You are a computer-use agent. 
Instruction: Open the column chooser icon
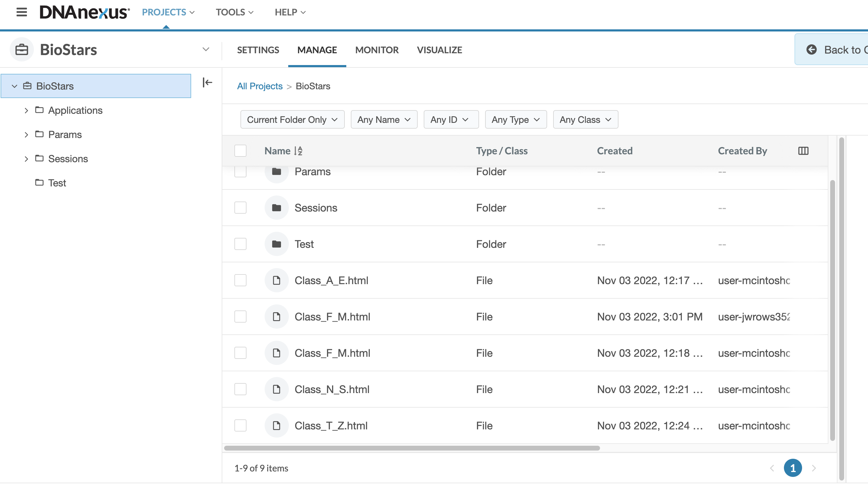click(803, 151)
